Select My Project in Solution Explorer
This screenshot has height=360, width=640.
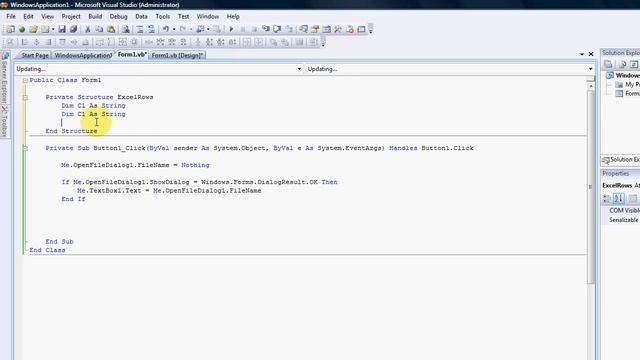[x=628, y=84]
